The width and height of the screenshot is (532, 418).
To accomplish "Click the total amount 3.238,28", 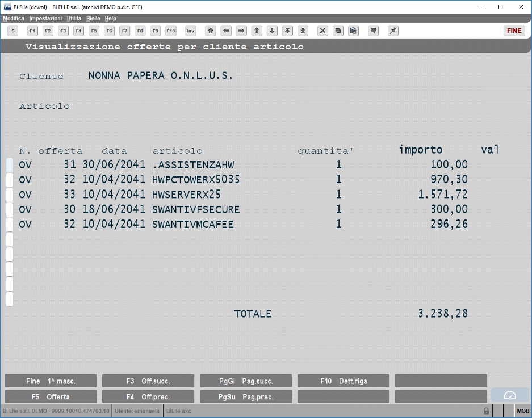I will tap(443, 314).
